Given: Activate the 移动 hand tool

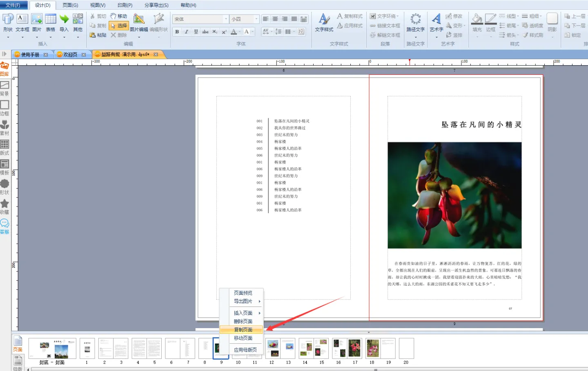Looking at the screenshot, I should [119, 16].
